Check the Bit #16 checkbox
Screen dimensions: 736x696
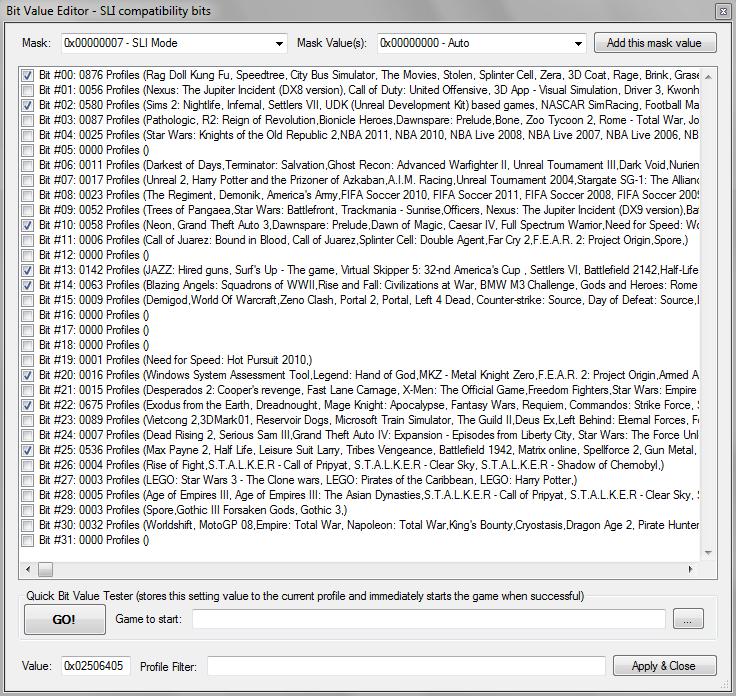pyautogui.click(x=28, y=315)
